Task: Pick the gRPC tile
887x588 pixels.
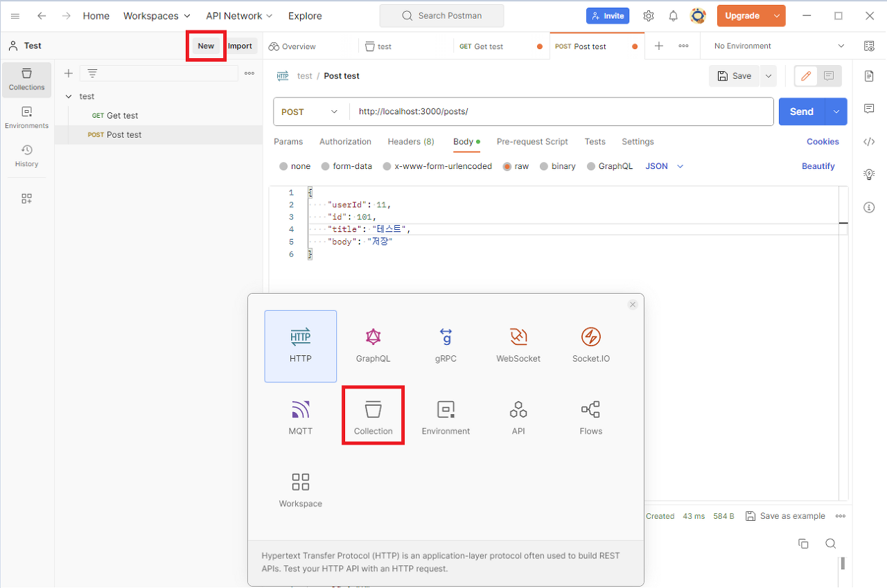Action: tap(446, 346)
